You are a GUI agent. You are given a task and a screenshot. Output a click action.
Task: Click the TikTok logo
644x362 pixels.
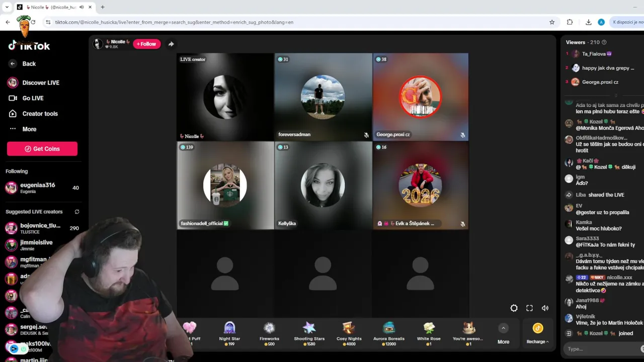29,46
